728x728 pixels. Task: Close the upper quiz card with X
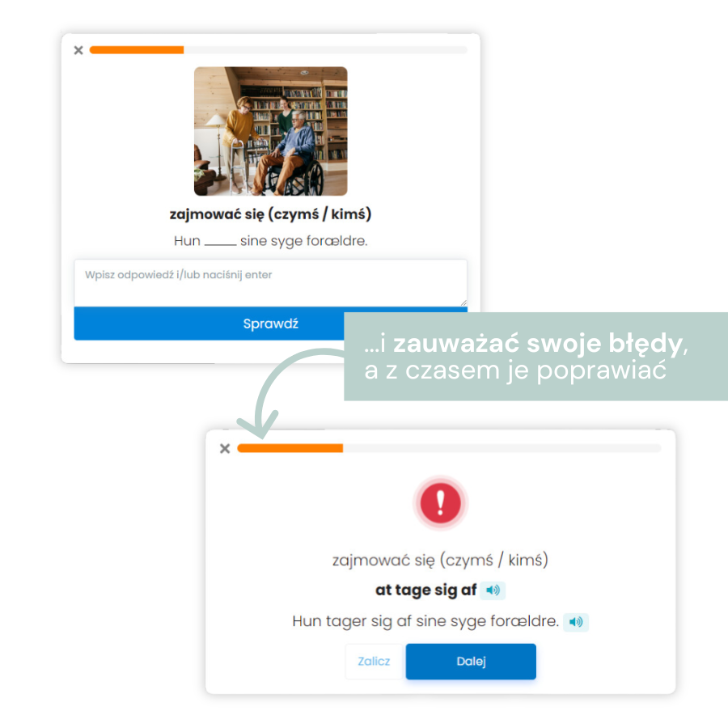pos(78,50)
